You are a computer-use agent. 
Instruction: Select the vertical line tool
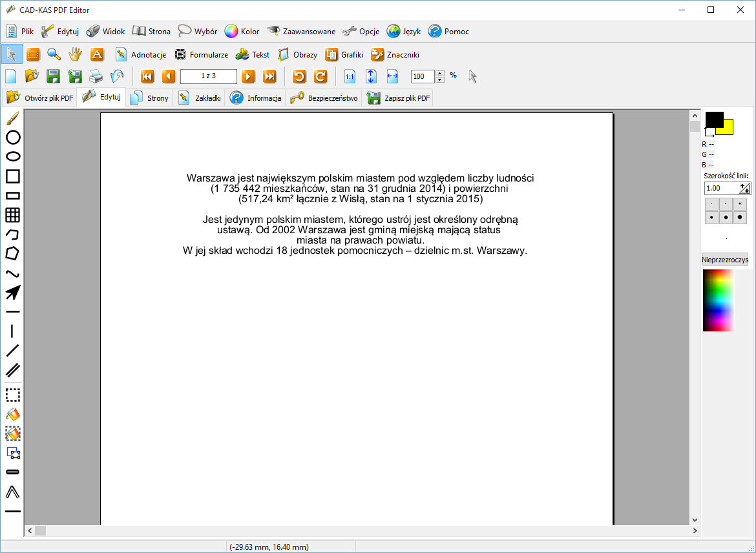pos(12,331)
